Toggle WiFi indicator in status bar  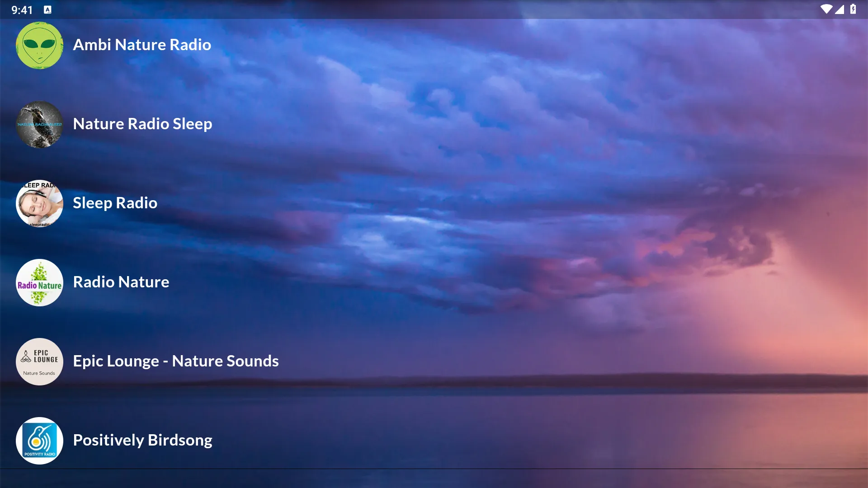830,9
